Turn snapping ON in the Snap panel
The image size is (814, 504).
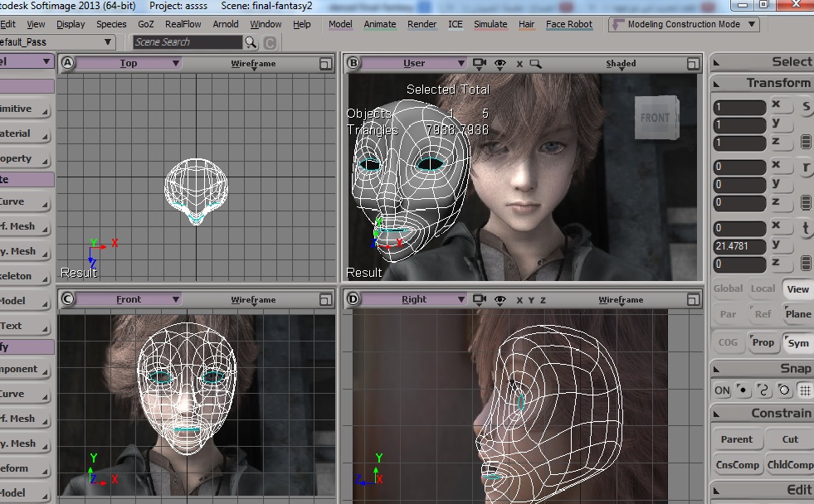coord(722,390)
